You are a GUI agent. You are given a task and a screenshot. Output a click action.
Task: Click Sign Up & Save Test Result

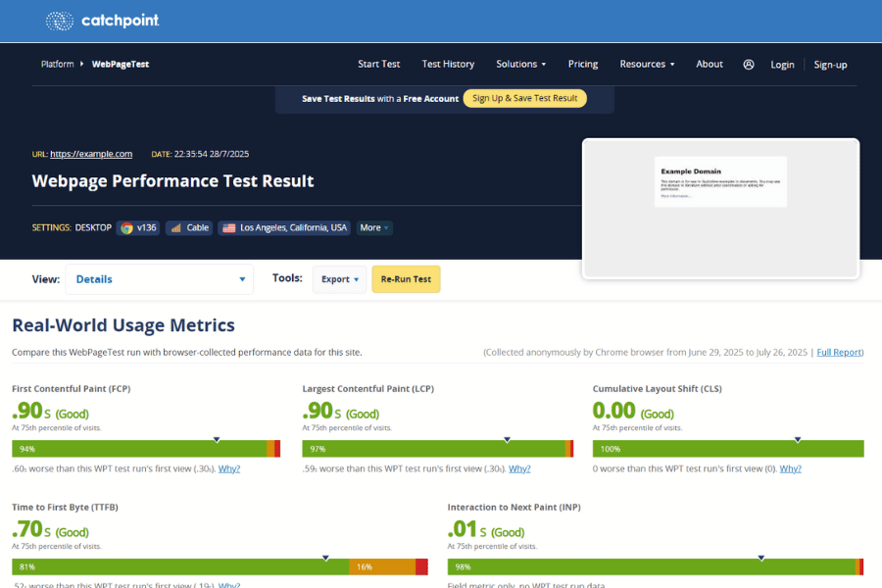(525, 98)
